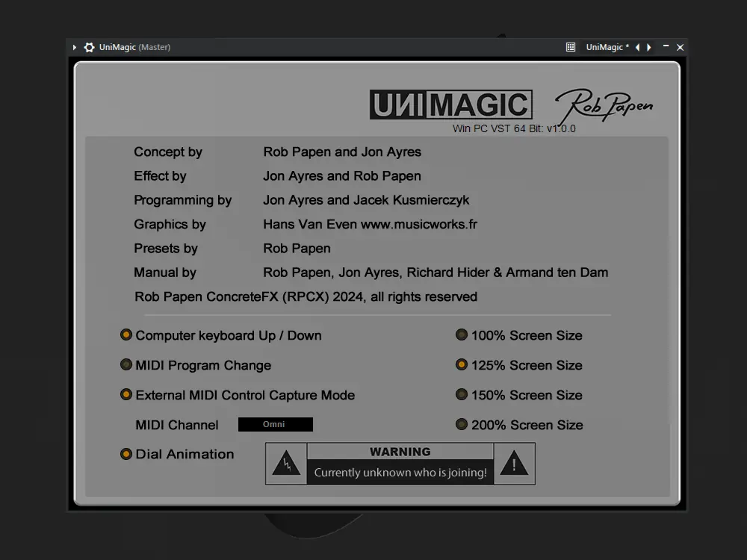Expand the plugin menu arrow beside gear

pyautogui.click(x=74, y=47)
